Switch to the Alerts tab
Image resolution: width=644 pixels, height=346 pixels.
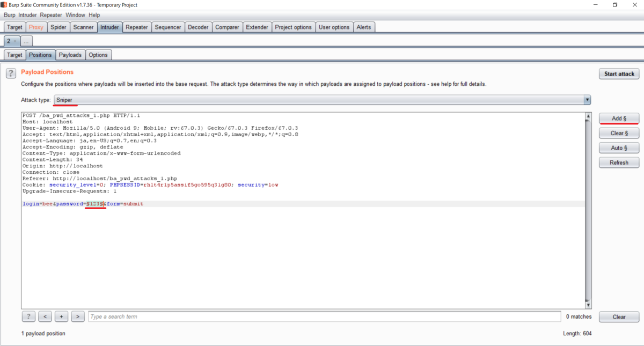364,27
